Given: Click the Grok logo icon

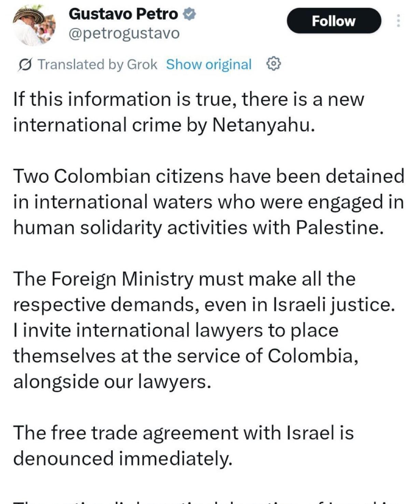Looking at the screenshot, I should (26, 64).
